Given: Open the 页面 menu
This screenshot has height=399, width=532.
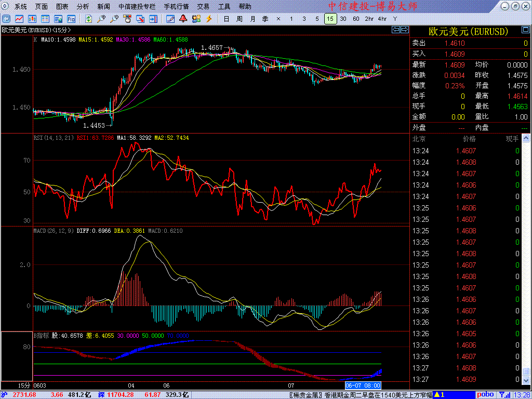Looking at the screenshot, I should click(42, 6).
